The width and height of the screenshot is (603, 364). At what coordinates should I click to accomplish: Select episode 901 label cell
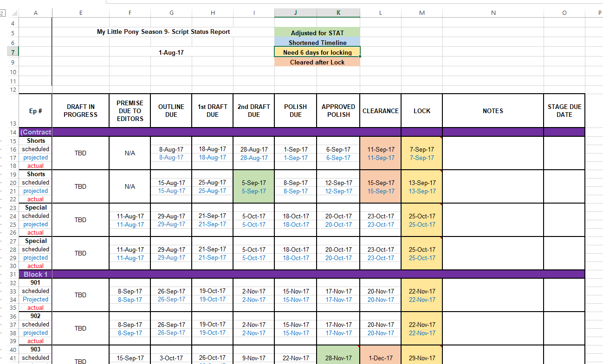point(36,283)
